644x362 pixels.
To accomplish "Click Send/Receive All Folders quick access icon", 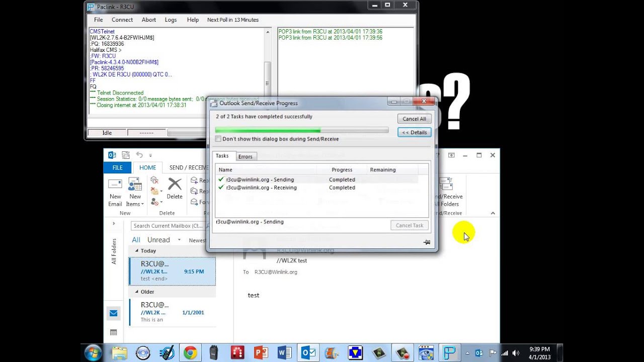I will click(x=126, y=155).
